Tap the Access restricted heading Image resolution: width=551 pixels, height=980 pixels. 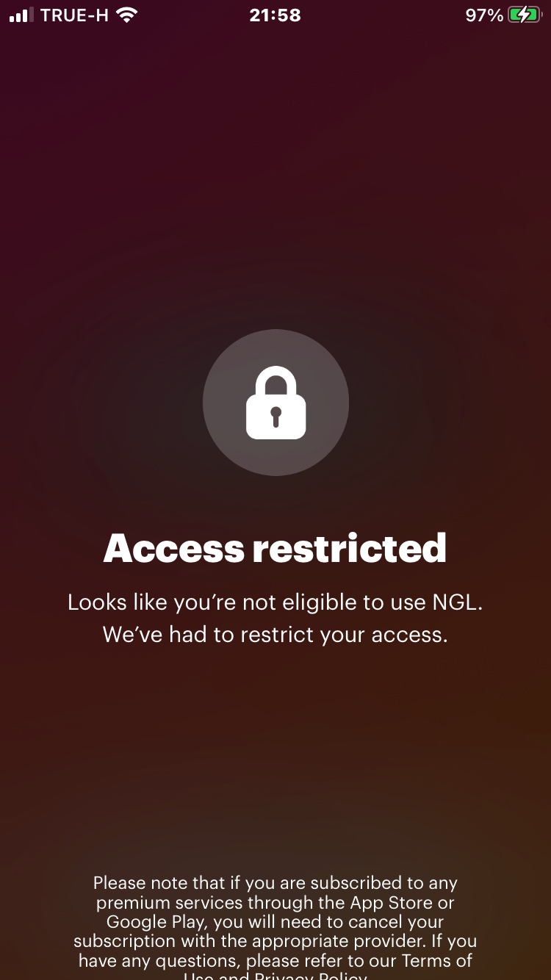pos(275,548)
